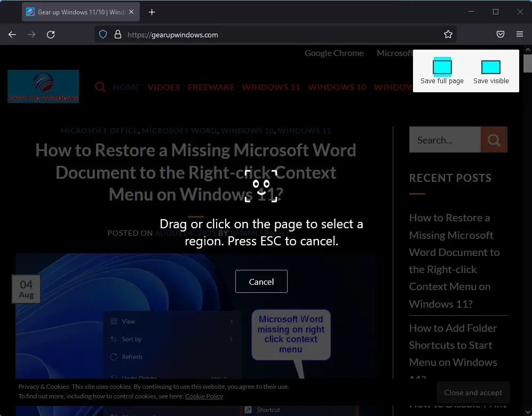
Task: Click the Save to Pocket icon
Action: (x=501, y=34)
